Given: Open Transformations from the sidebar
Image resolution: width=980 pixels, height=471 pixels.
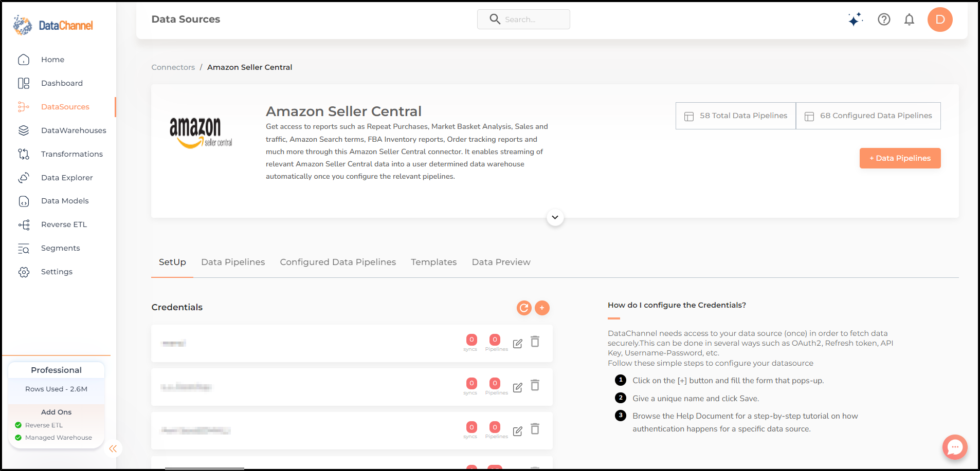Looking at the screenshot, I should click(71, 154).
